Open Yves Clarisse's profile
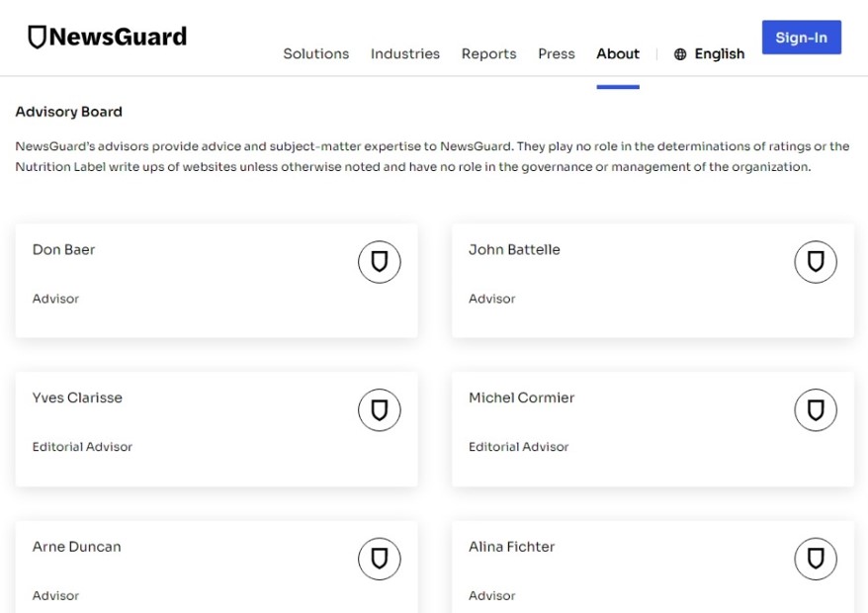The width and height of the screenshot is (868, 613). [x=217, y=429]
